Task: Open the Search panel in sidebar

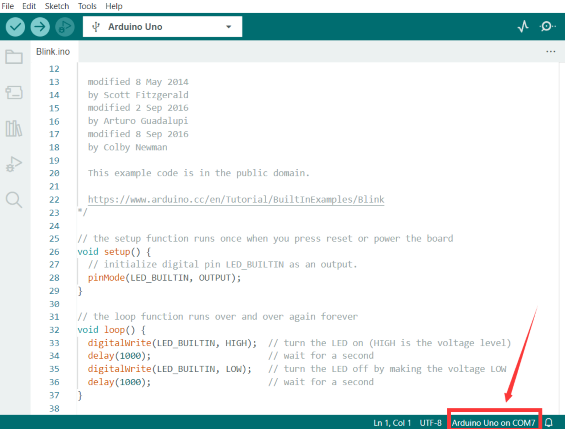Action: tap(14, 200)
